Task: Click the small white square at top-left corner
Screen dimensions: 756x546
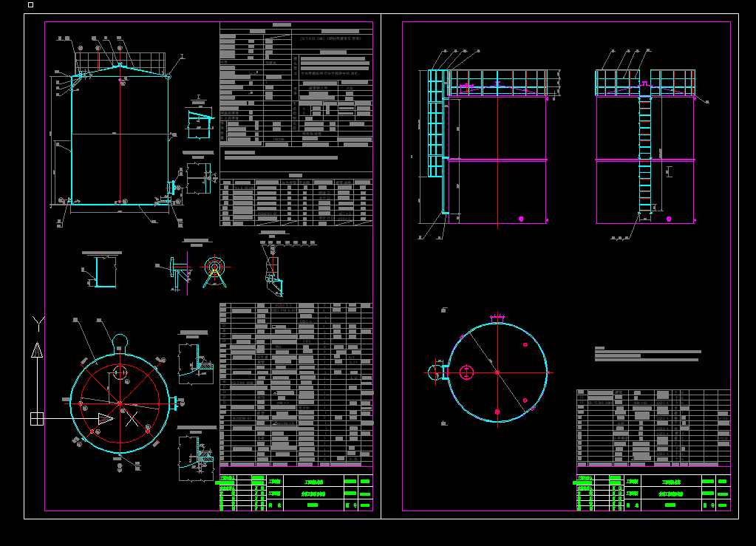Action: (31, 5)
